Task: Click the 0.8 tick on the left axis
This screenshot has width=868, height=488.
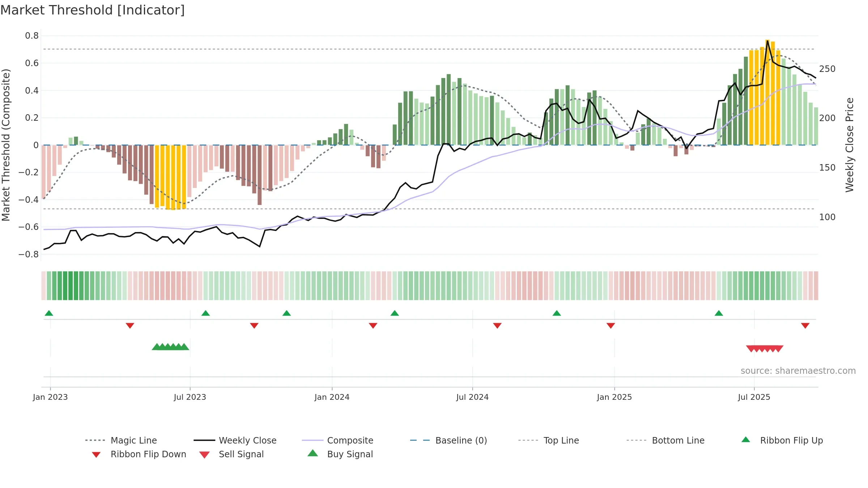Action: click(x=32, y=36)
